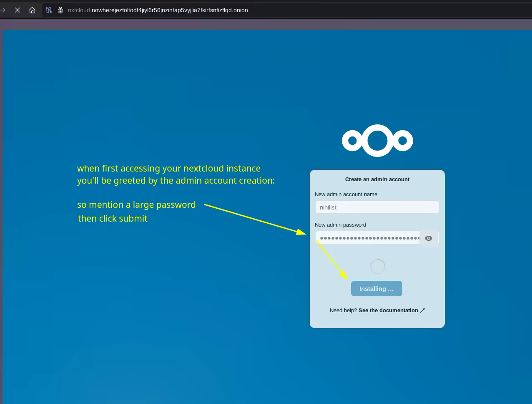Image resolution: width=532 pixels, height=404 pixels.
Task: Click the onion site security icon
Action: pos(60,10)
